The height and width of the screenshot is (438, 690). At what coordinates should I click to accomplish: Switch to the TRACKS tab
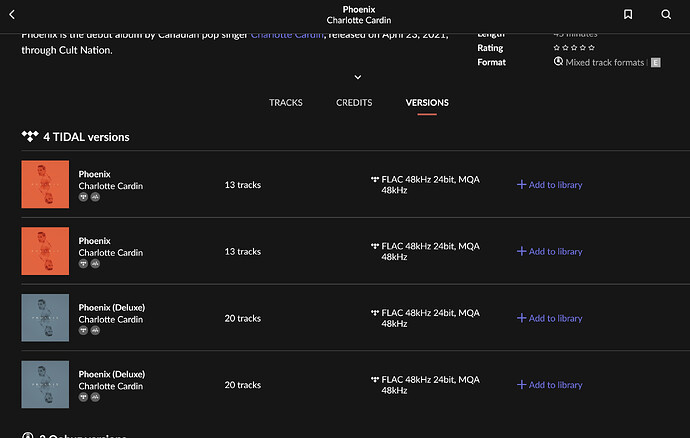pyautogui.click(x=286, y=103)
